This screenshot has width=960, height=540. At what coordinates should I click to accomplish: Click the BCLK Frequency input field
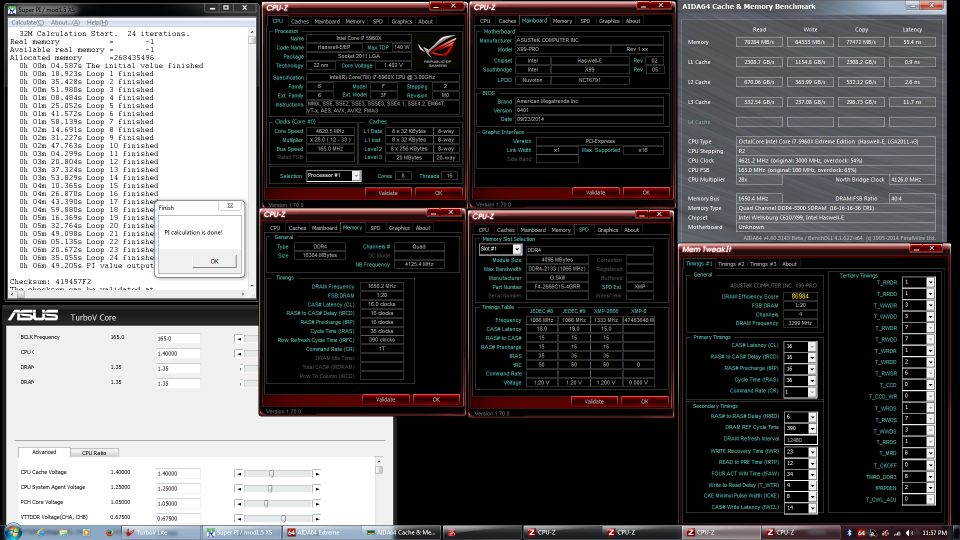[178, 338]
